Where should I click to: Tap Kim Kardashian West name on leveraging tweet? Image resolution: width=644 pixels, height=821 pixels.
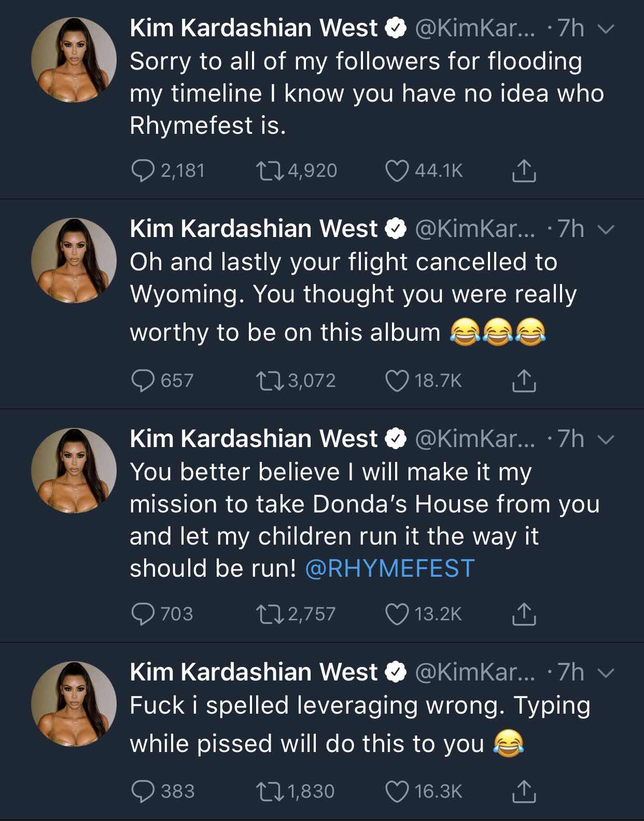pos(254,672)
